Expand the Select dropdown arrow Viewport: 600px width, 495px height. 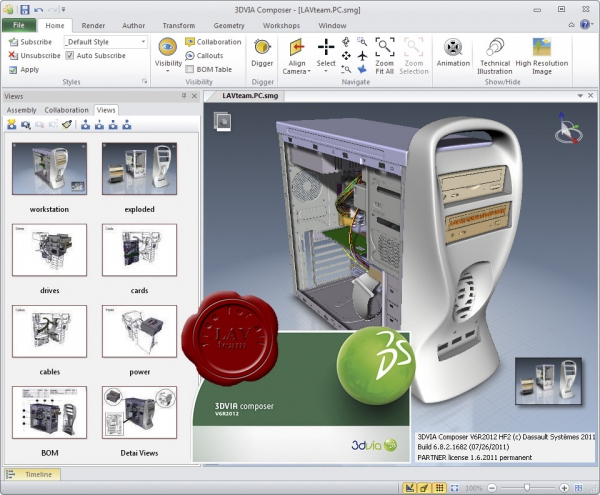tap(326, 71)
